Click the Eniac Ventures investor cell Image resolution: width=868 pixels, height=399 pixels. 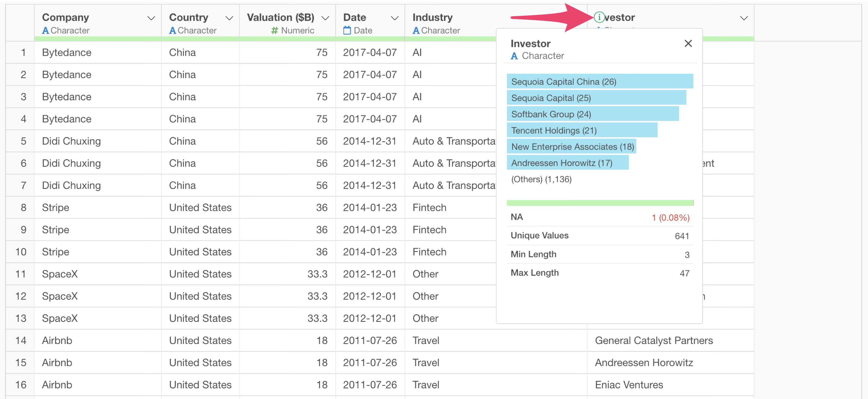(670, 384)
